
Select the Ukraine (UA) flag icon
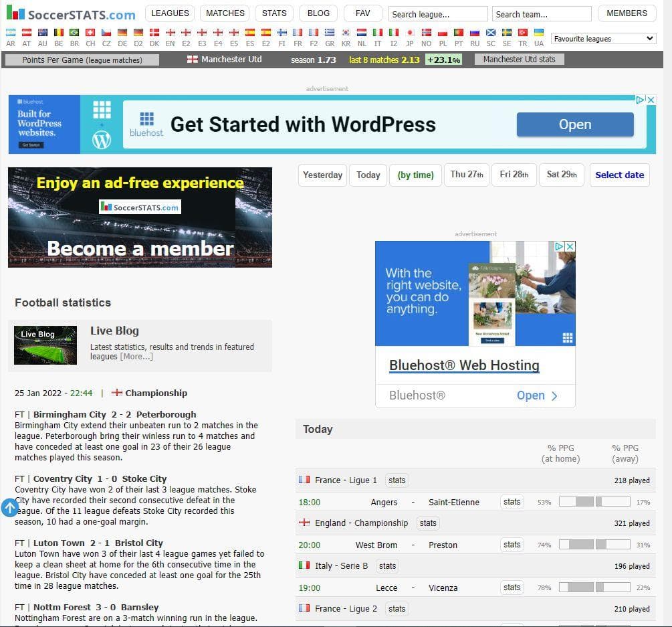coord(538,32)
